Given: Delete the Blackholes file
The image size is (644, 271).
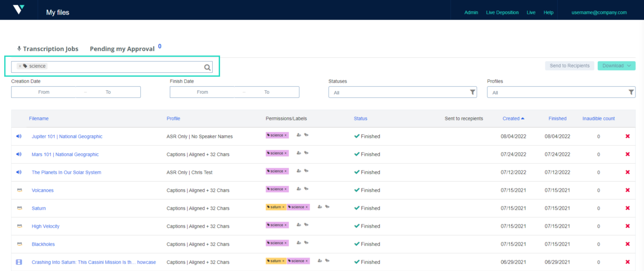Looking at the screenshot, I should (627, 244).
